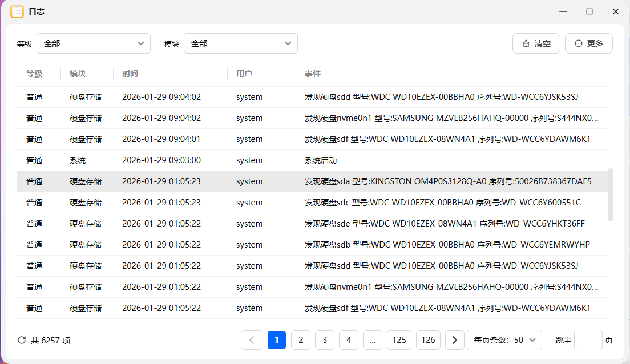Click the left previous-page arrow
Viewport: 630px width, 364px height.
click(252, 339)
